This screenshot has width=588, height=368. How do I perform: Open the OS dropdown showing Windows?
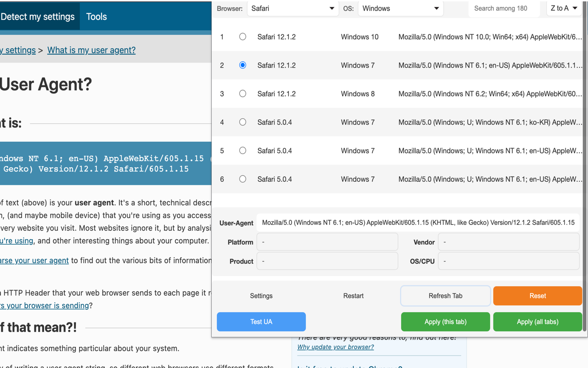[x=400, y=8]
